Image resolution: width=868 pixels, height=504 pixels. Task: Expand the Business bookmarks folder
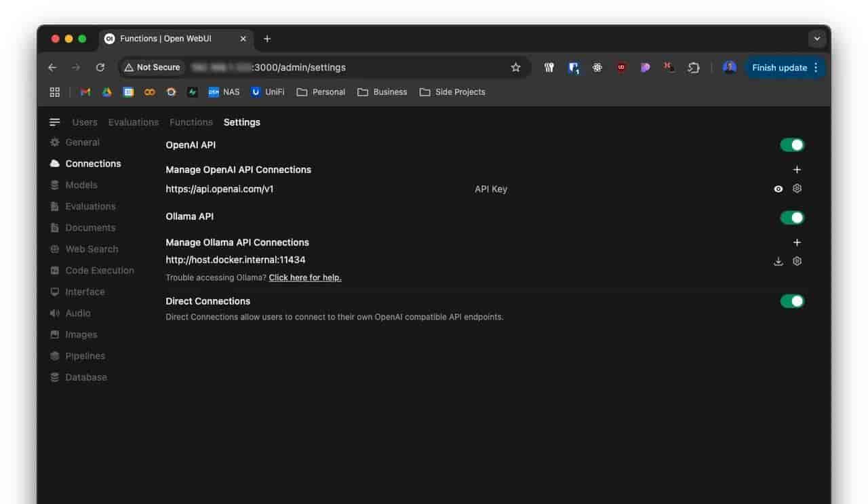(x=382, y=92)
